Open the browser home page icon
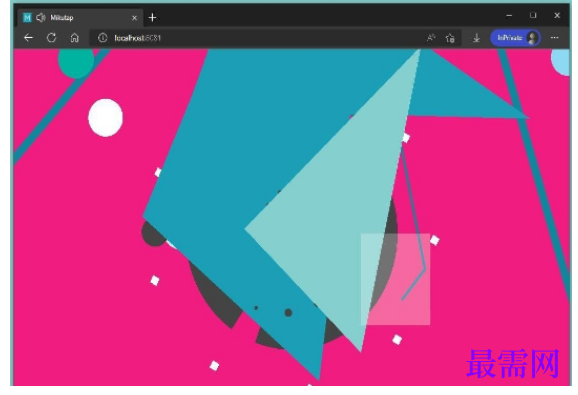 pos(74,38)
